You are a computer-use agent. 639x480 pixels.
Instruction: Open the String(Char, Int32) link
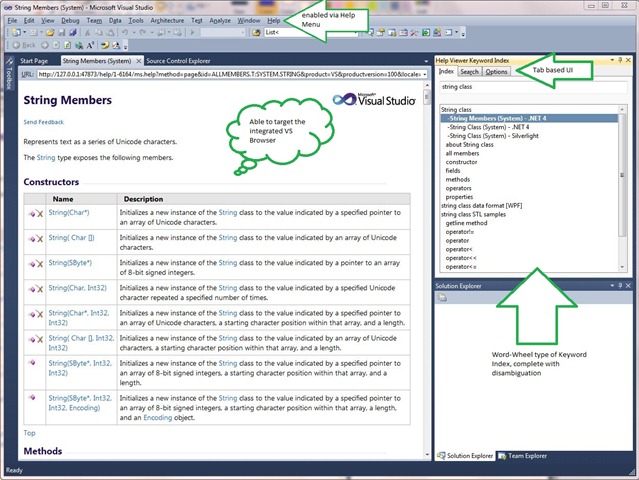click(77, 288)
